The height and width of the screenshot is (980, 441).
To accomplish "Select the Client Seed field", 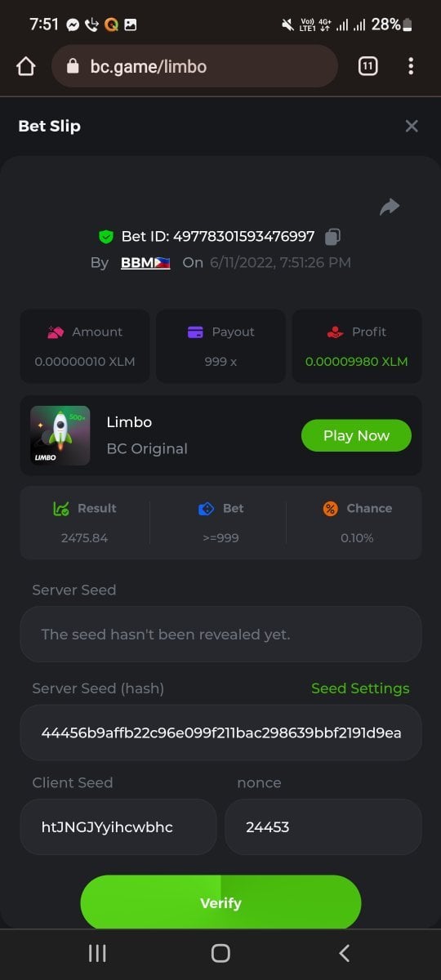I will (x=118, y=826).
